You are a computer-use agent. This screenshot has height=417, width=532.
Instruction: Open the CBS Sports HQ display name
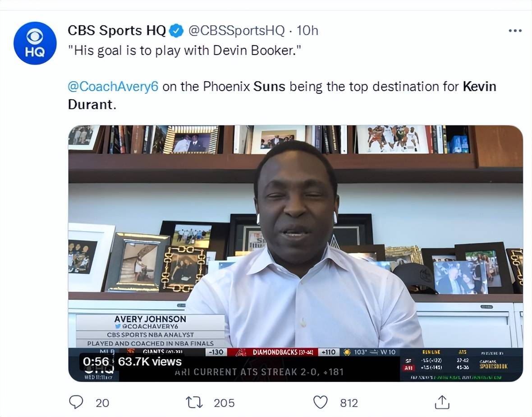click(117, 31)
